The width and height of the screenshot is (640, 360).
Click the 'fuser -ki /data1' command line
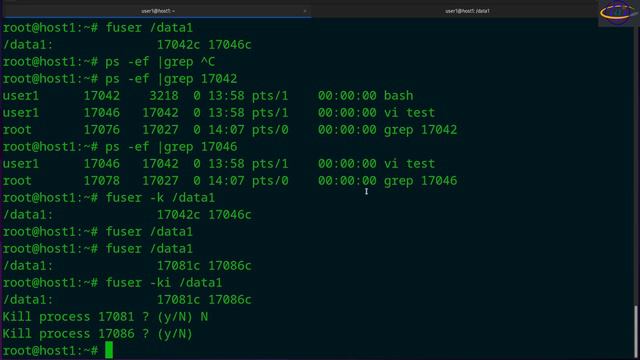coord(112,282)
